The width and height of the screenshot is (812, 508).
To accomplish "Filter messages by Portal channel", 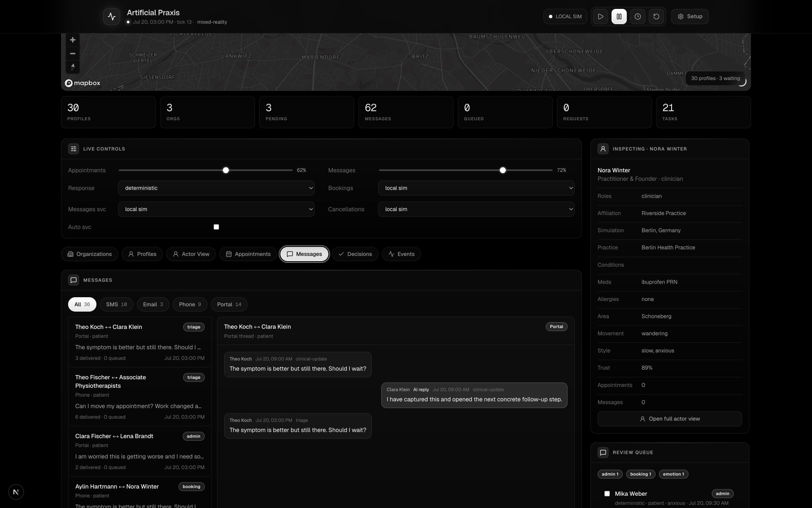I will (x=229, y=304).
